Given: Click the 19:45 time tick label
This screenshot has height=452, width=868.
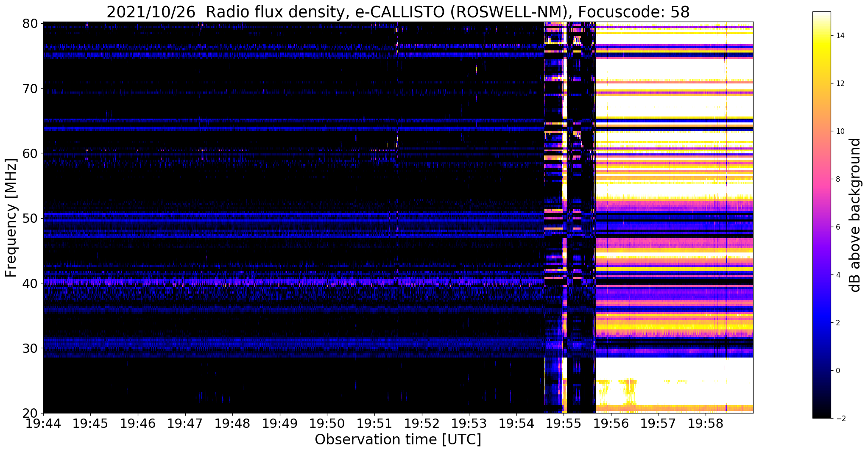Looking at the screenshot, I should point(90,424).
